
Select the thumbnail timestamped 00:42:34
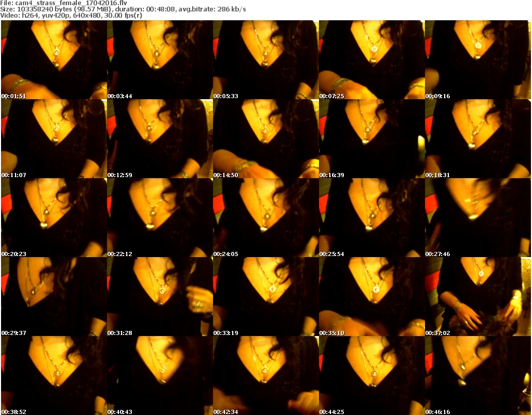pos(266,376)
